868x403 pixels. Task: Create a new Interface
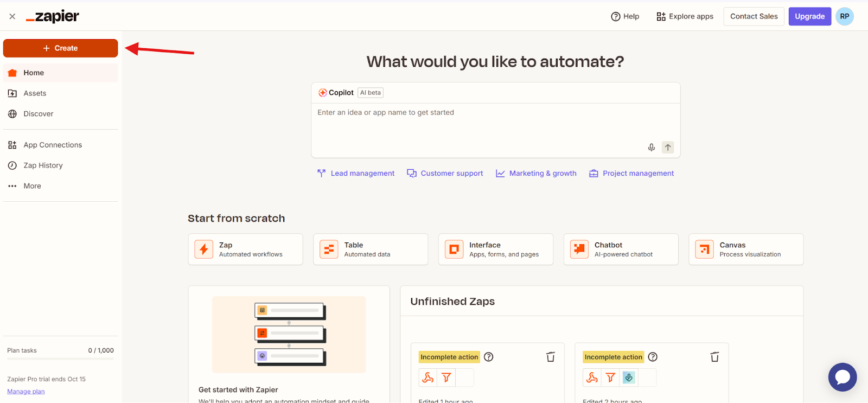(496, 250)
